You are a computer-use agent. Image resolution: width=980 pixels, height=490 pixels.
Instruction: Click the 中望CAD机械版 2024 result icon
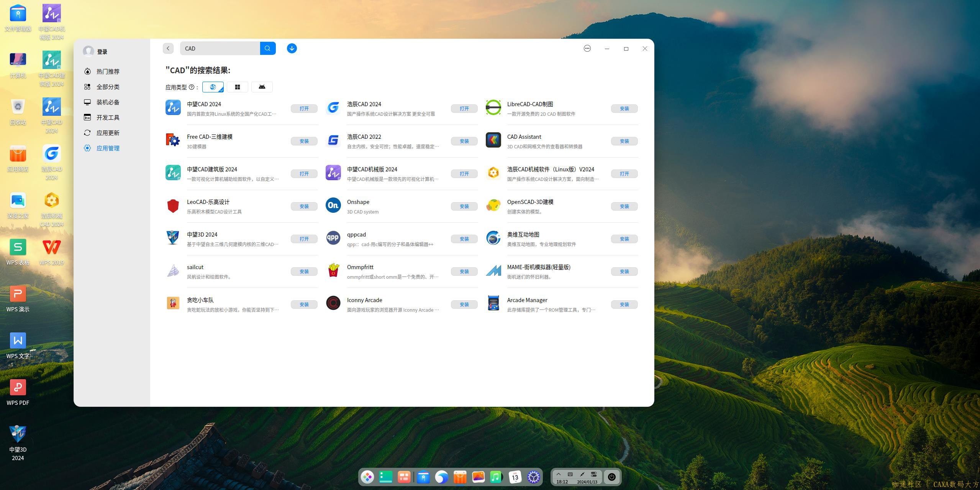333,173
